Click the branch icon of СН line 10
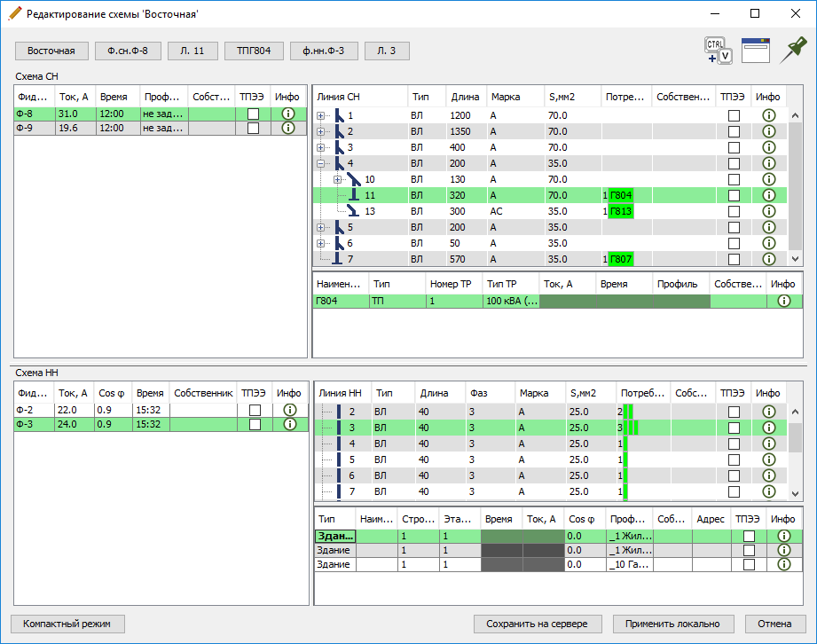 pyautogui.click(x=354, y=179)
